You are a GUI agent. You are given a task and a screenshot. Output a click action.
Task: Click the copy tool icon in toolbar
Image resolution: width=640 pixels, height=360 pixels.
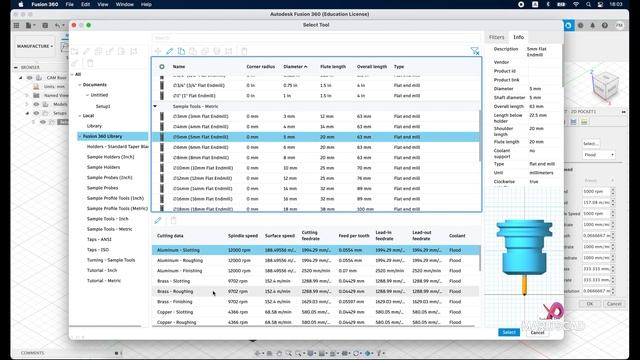click(181, 51)
